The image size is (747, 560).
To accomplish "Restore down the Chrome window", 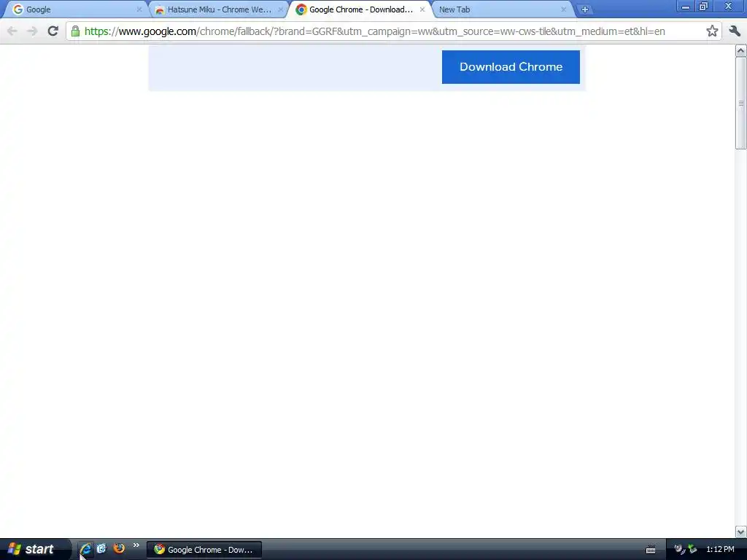I will pyautogui.click(x=703, y=7).
